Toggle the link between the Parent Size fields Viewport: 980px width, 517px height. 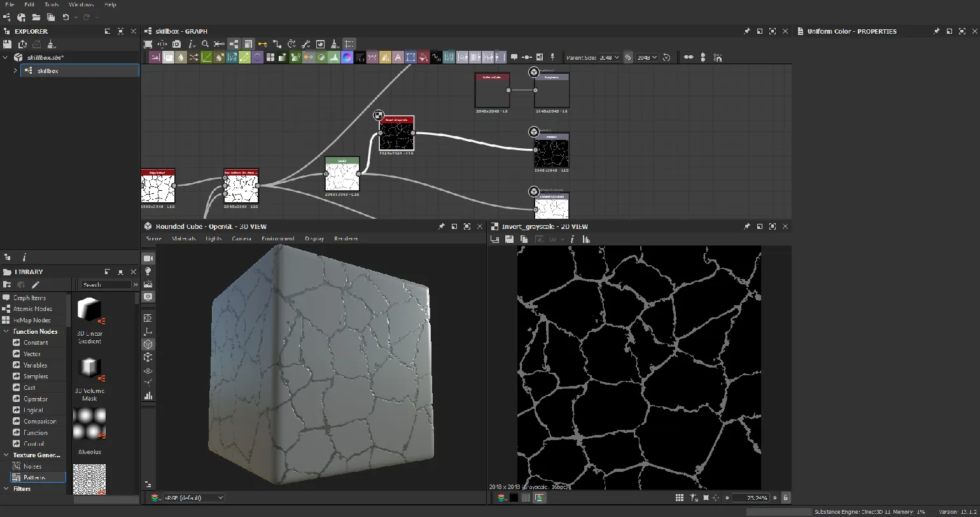628,57
